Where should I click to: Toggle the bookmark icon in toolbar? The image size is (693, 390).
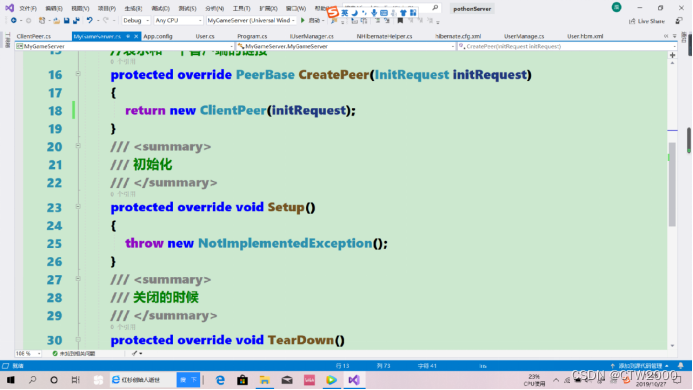(x=400, y=20)
